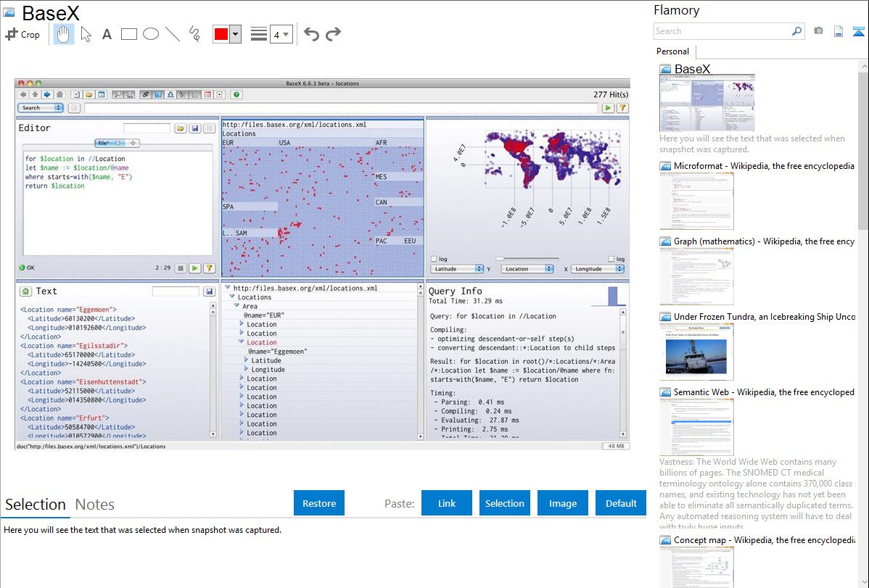Select the arrow pointer tool
The image size is (869, 588).
pyautogui.click(x=86, y=34)
